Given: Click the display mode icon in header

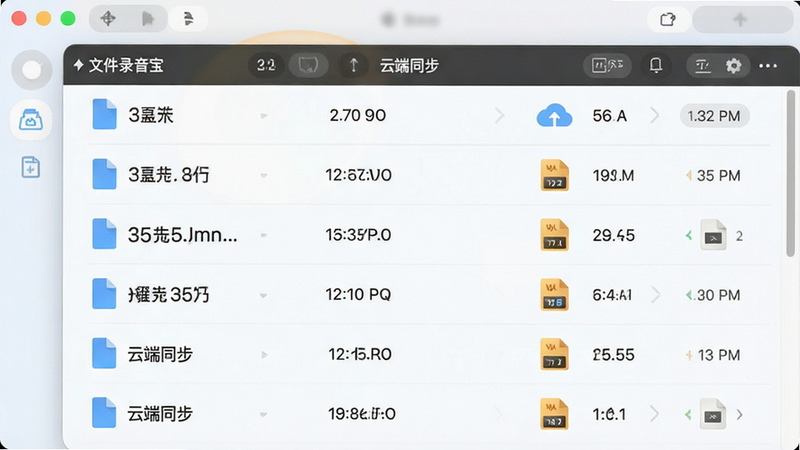Looking at the screenshot, I should (607, 65).
